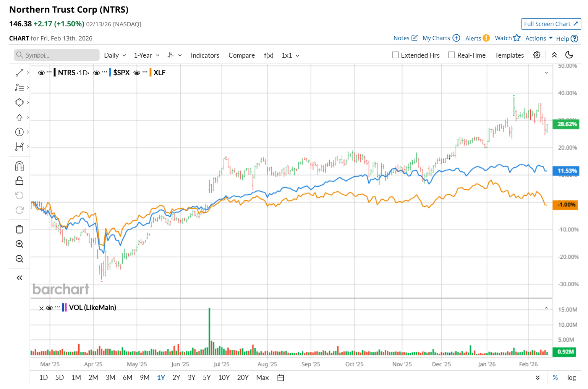
Task: Choose the shapes drawing tool
Action: click(x=19, y=102)
